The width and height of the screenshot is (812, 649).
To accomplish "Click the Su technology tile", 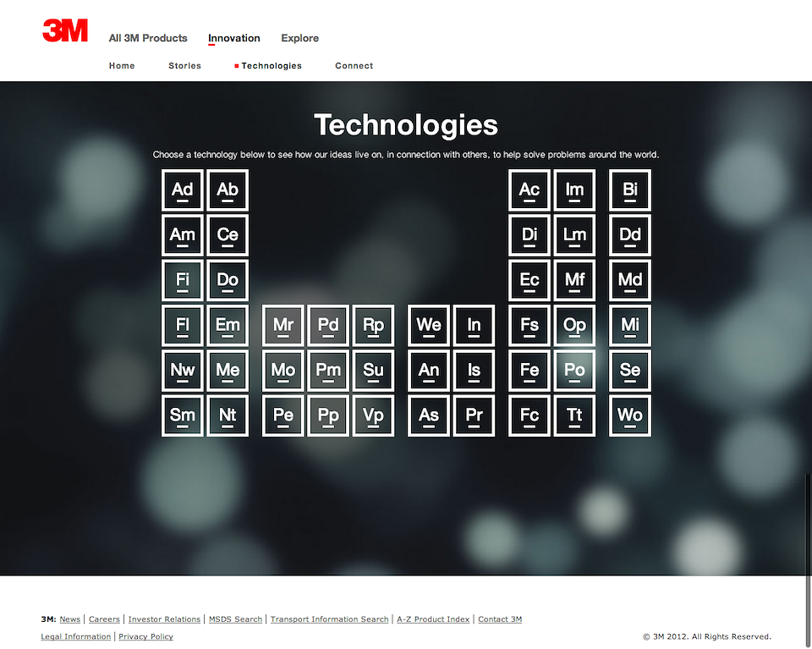I will [373, 371].
